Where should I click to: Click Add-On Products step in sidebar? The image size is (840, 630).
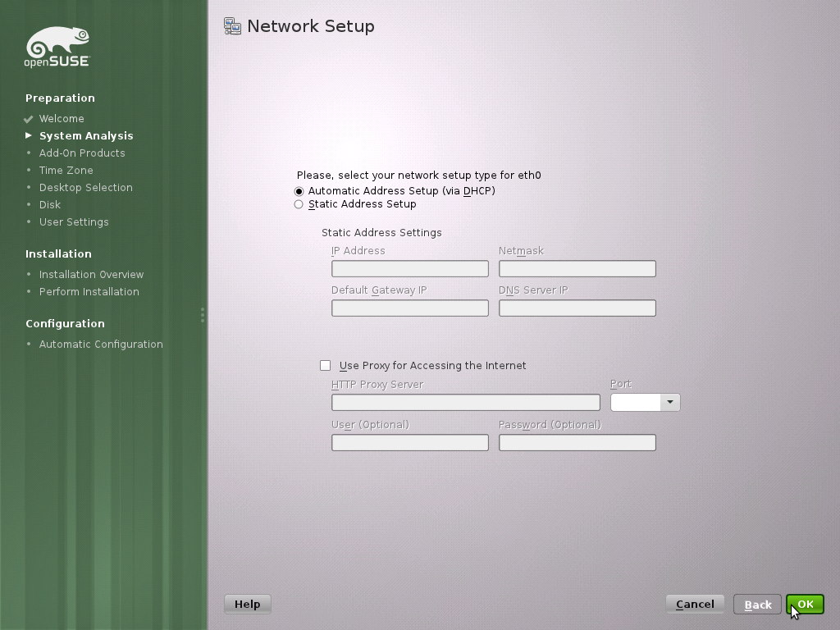(x=82, y=153)
